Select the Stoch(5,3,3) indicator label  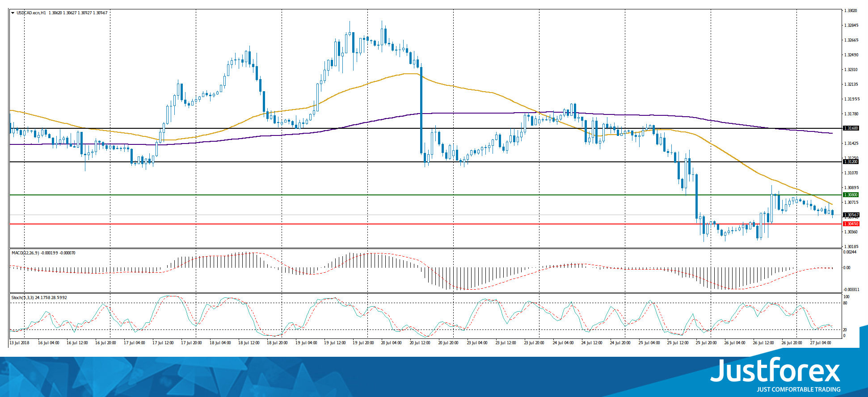tap(22, 297)
